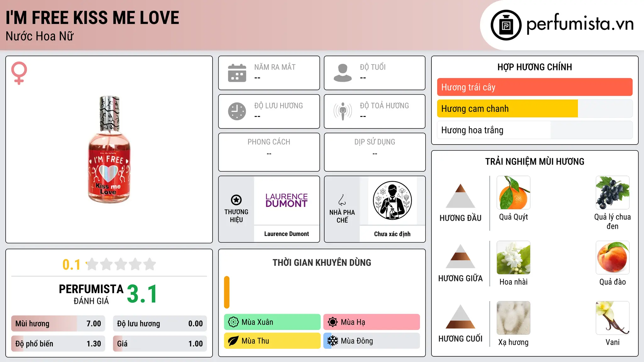The image size is (644, 362).
Task: Open the I'm Free Kiss Me Love bottle image
Action: [109, 149]
